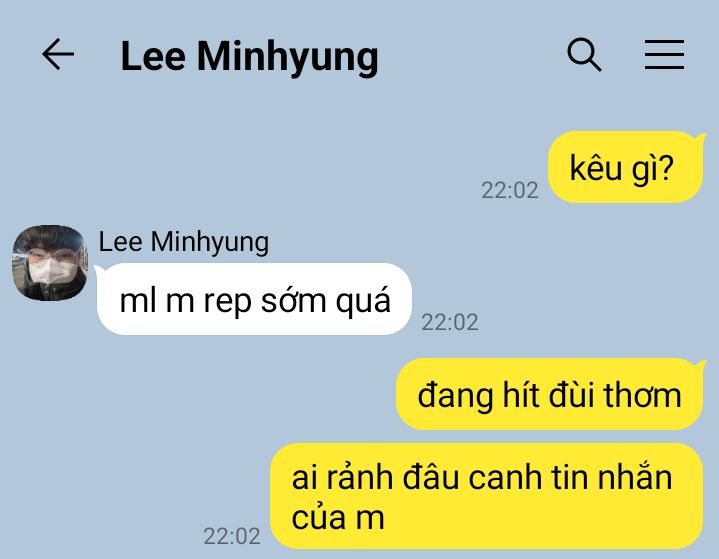Screen dimensions: 719x559
Task: Select the yellow bubble "đang hít đùi thơm"
Action: 549,394
